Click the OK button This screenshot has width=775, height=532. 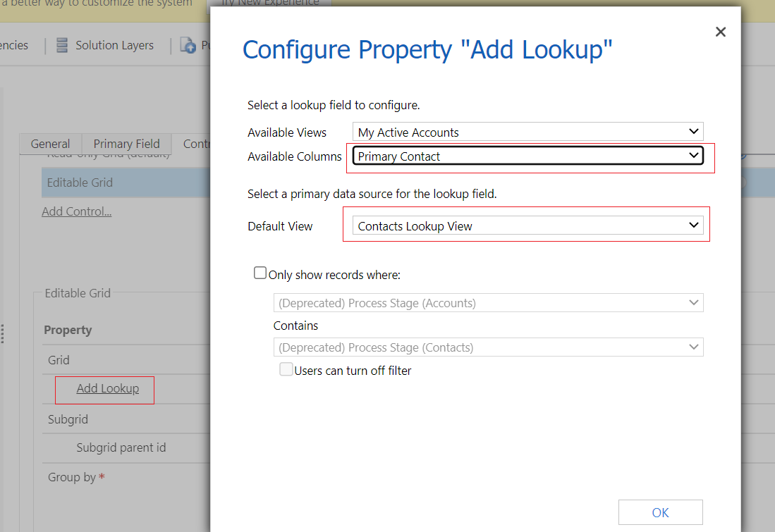point(660,512)
